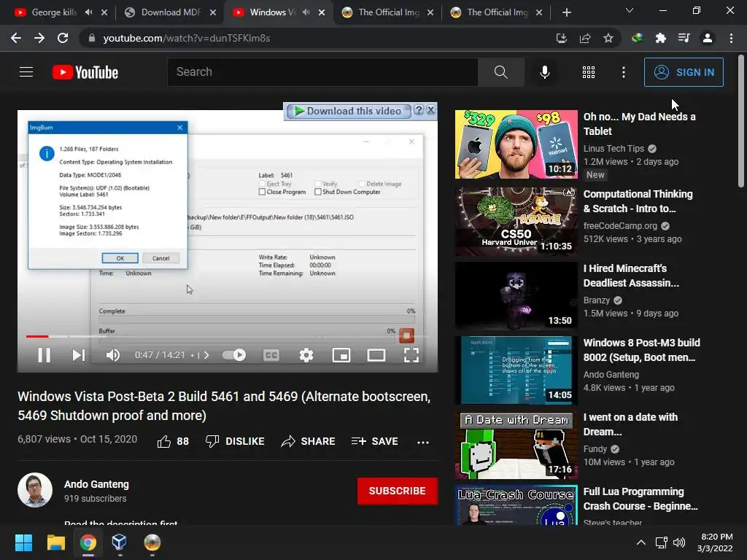747x560 pixels.
Task: Open the taskbar clock and date
Action: (715, 542)
